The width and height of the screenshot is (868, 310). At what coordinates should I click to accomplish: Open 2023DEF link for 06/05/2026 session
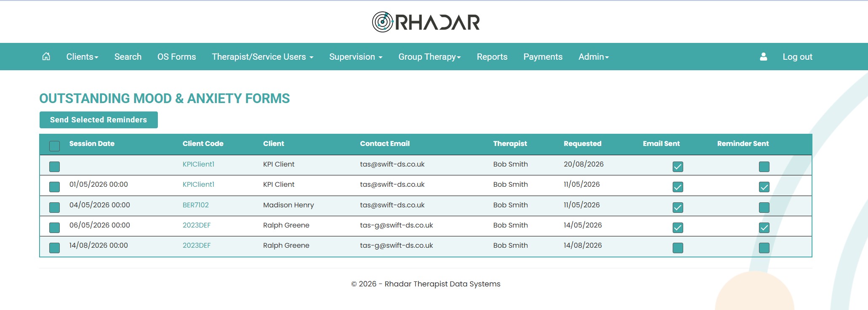click(197, 225)
